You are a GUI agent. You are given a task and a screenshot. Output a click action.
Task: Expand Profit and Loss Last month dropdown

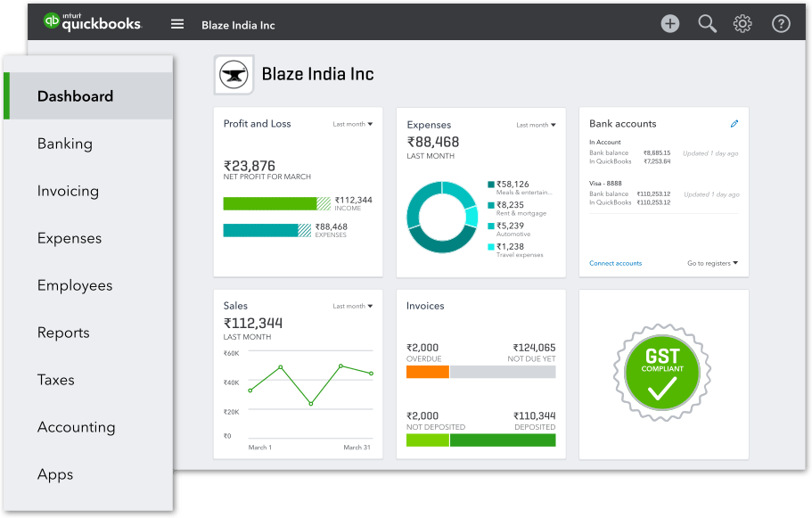pyautogui.click(x=353, y=124)
